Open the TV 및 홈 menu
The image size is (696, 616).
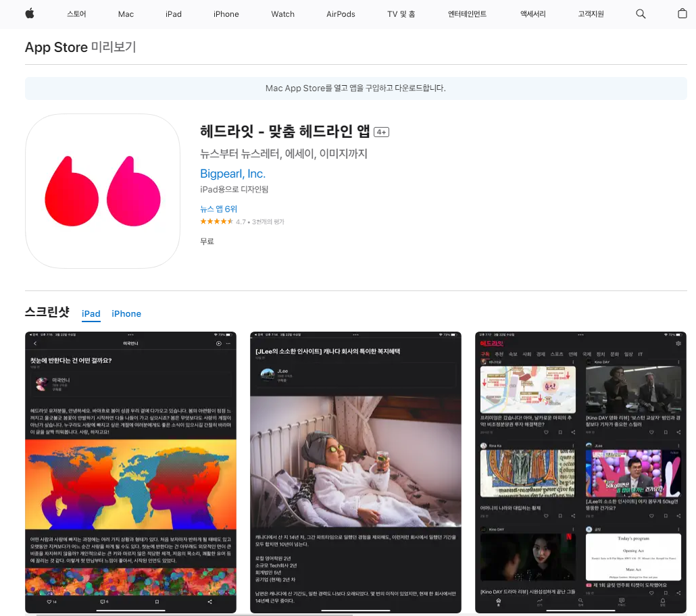click(401, 14)
